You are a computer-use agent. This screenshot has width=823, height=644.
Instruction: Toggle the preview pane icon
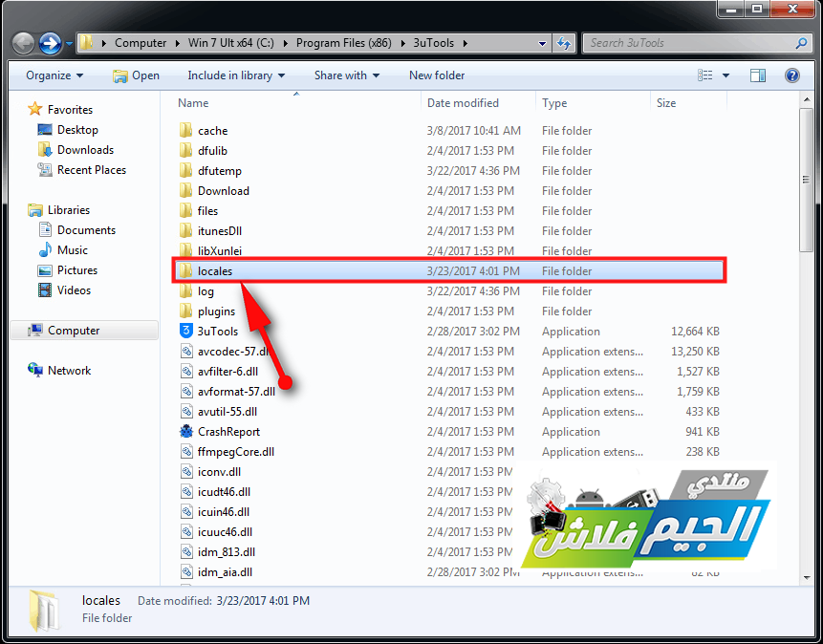pos(757,75)
